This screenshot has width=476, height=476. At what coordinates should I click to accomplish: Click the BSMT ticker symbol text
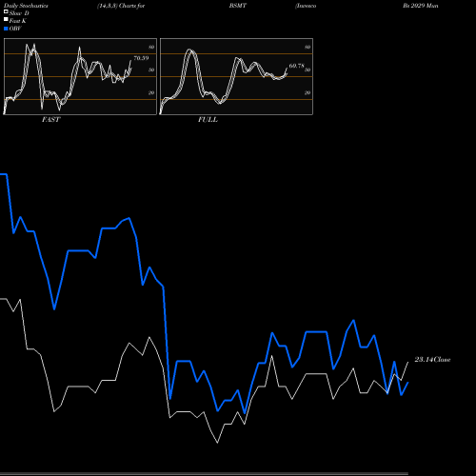tap(238, 6)
